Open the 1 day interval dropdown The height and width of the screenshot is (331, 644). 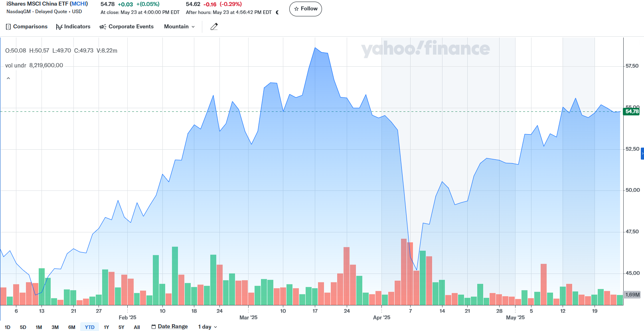click(207, 327)
